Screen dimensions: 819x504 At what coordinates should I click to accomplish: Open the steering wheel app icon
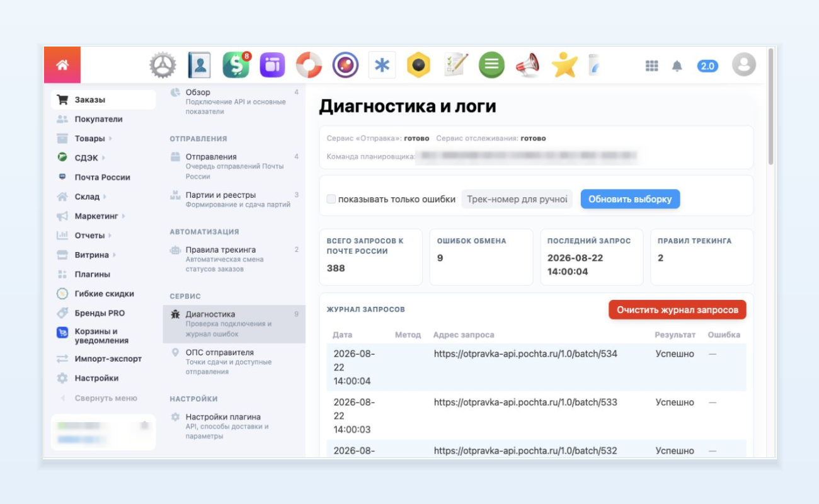[163, 65]
